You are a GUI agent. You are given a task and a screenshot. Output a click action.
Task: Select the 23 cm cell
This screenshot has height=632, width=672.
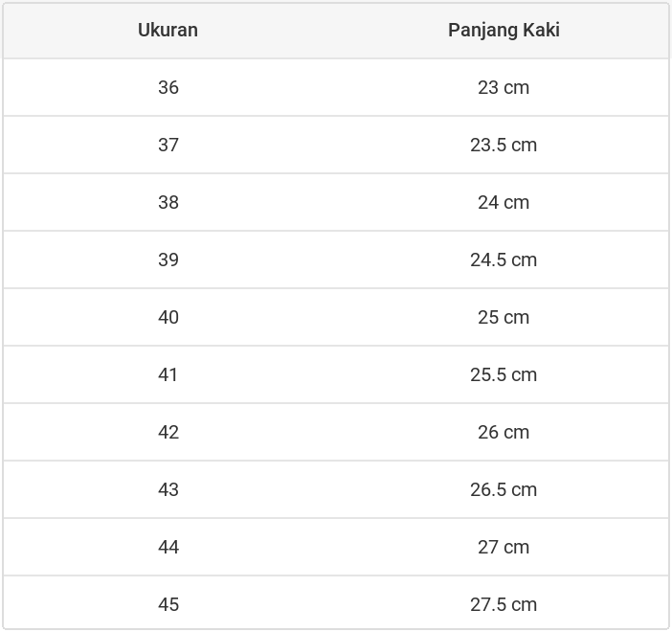[x=504, y=87]
